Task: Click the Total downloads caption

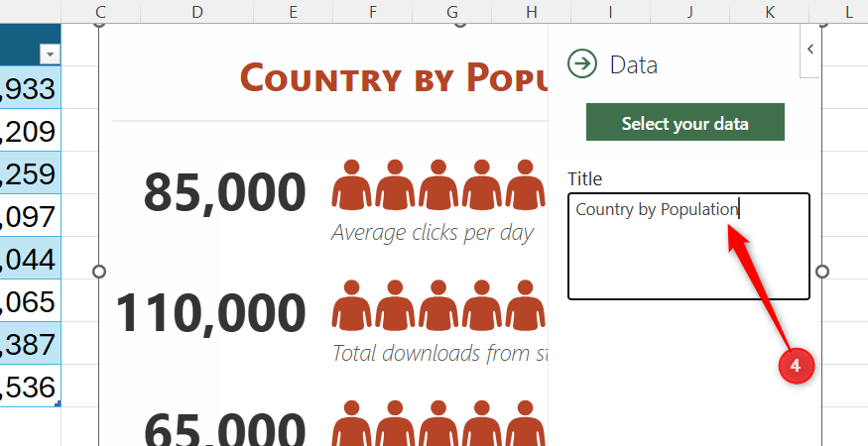Action: [440, 353]
